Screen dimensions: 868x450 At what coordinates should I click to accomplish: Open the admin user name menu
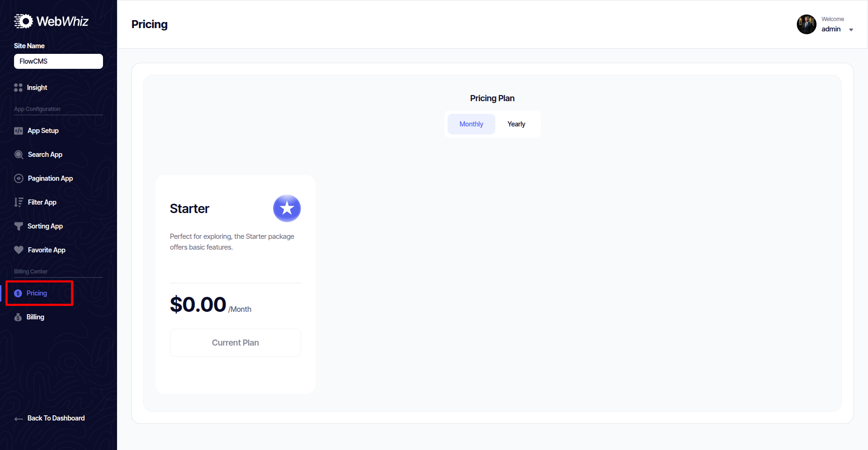pos(831,29)
